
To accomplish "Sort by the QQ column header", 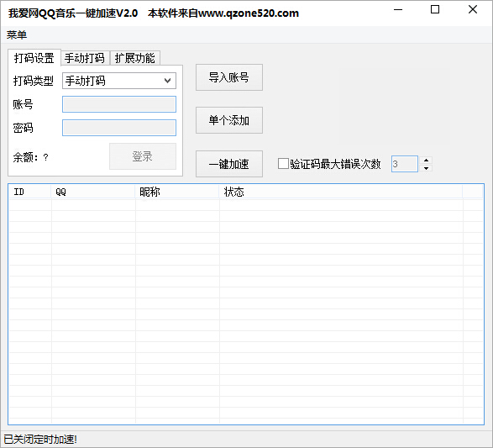I will click(93, 192).
